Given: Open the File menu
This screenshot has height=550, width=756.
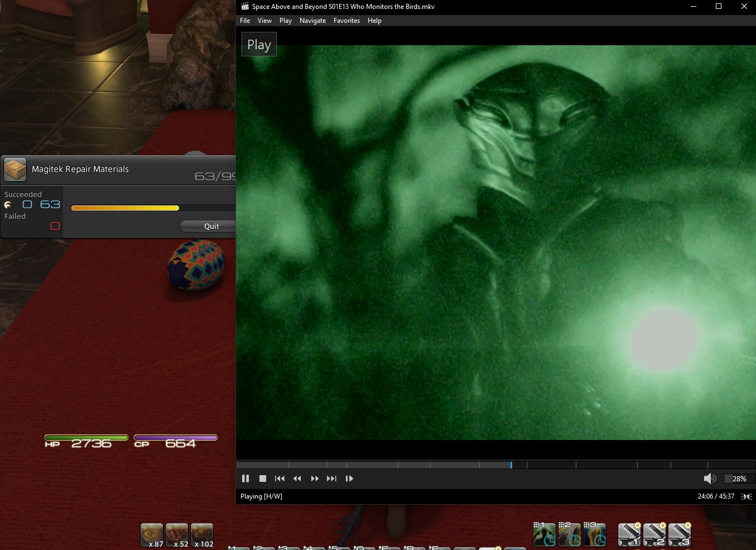Looking at the screenshot, I should [x=245, y=21].
